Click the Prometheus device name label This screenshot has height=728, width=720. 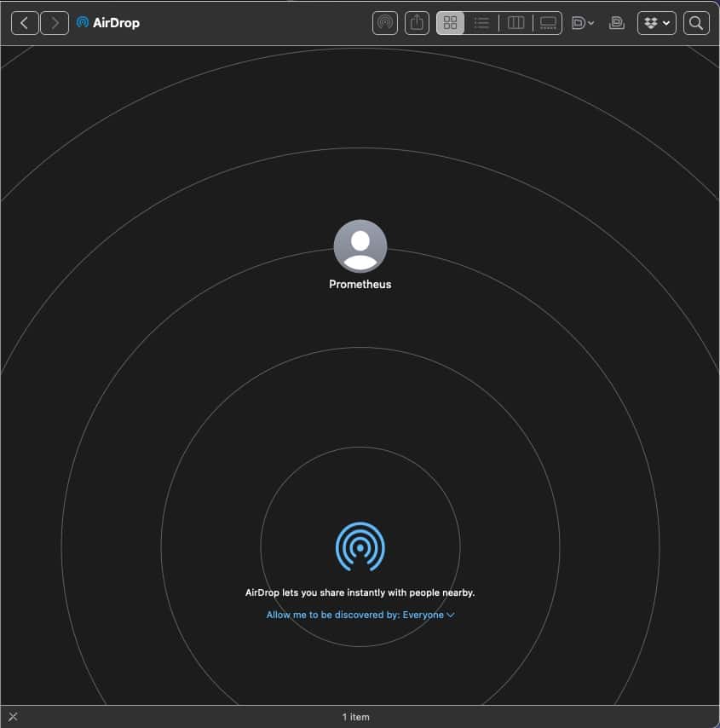pos(360,285)
